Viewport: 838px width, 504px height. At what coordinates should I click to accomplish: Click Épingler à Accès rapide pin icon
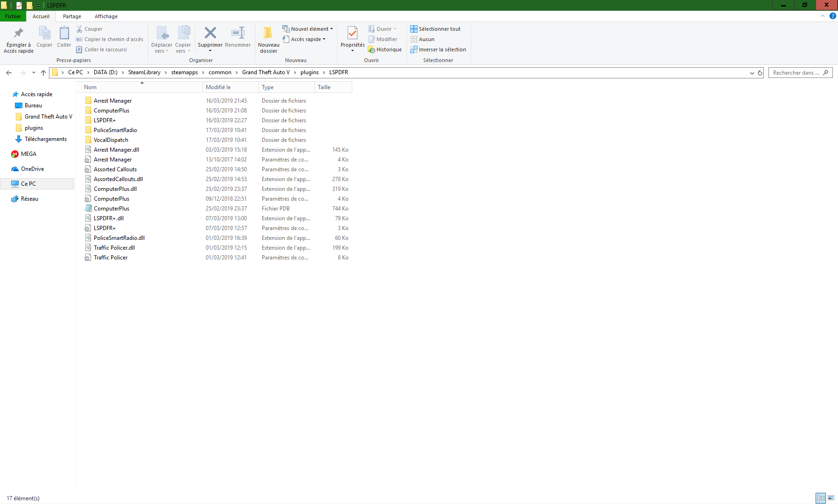pos(19,34)
